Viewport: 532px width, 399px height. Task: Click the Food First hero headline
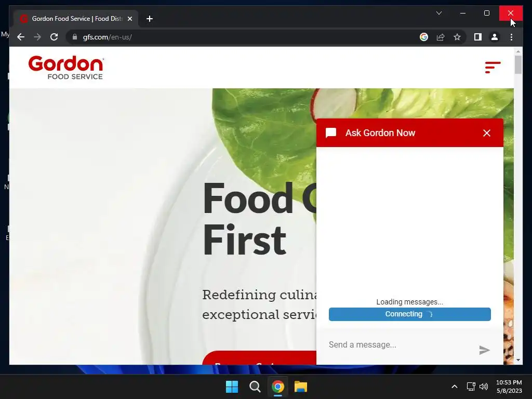[260, 219]
